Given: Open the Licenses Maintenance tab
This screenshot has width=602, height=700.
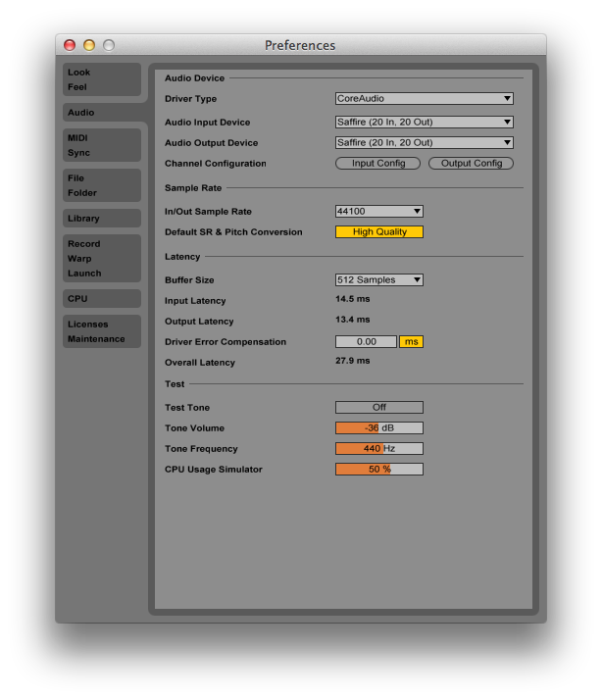Looking at the screenshot, I should (102, 331).
